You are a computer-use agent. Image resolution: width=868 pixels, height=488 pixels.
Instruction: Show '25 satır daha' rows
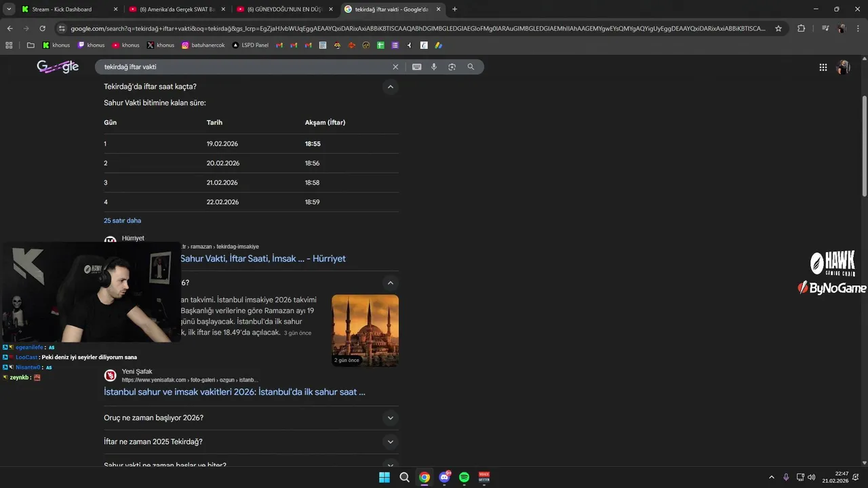(x=122, y=221)
